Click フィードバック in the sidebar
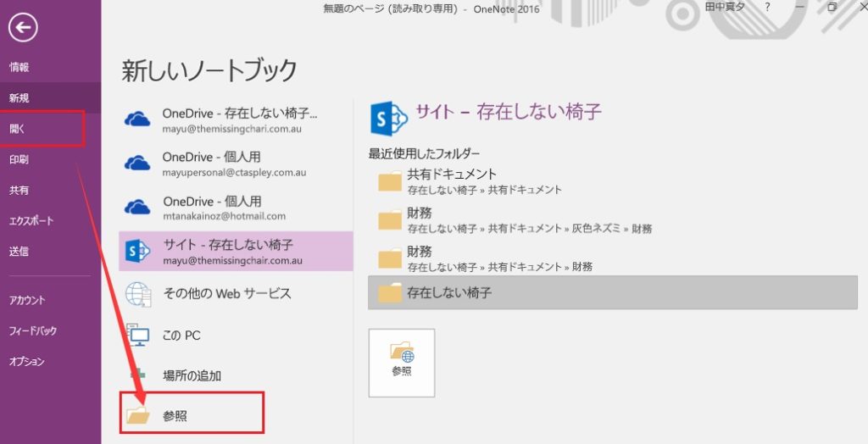 [33, 330]
